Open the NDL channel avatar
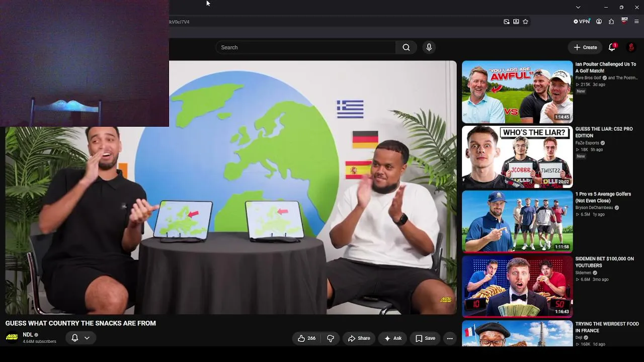The image size is (644, 362). click(x=12, y=337)
